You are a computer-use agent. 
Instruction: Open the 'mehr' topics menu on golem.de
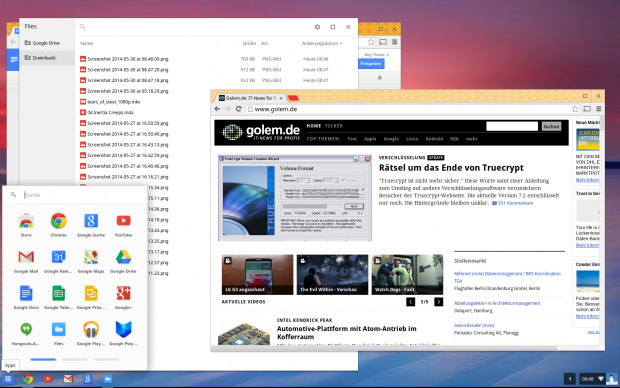pyautogui.click(x=471, y=139)
